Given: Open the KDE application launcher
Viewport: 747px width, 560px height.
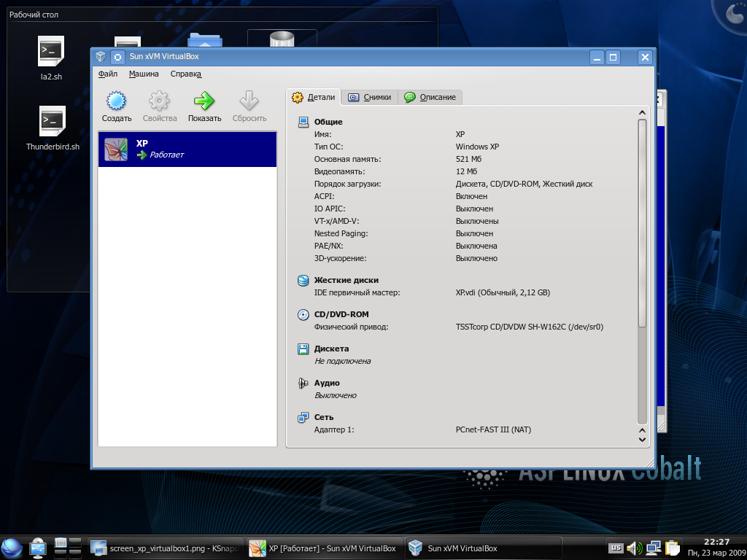Looking at the screenshot, I should [12, 548].
